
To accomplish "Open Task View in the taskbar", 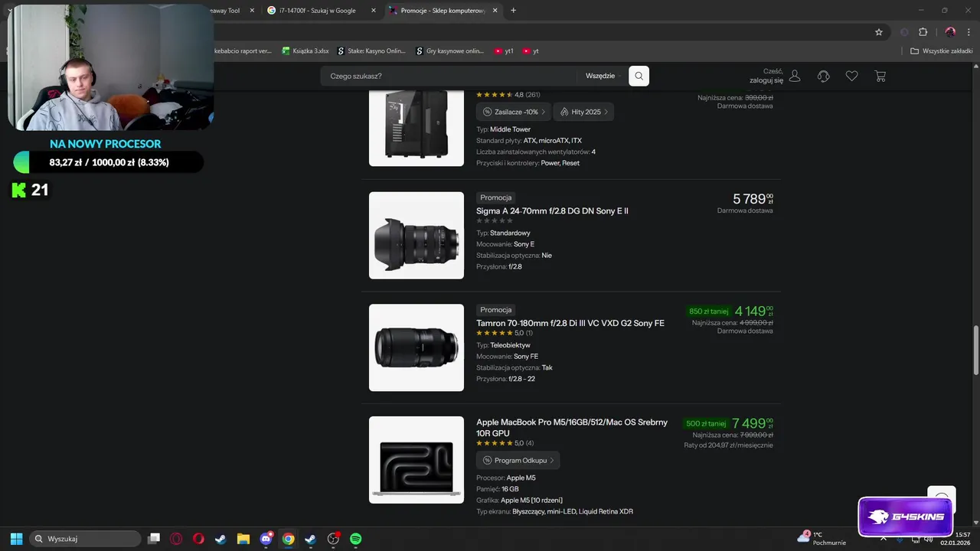I will click(154, 539).
